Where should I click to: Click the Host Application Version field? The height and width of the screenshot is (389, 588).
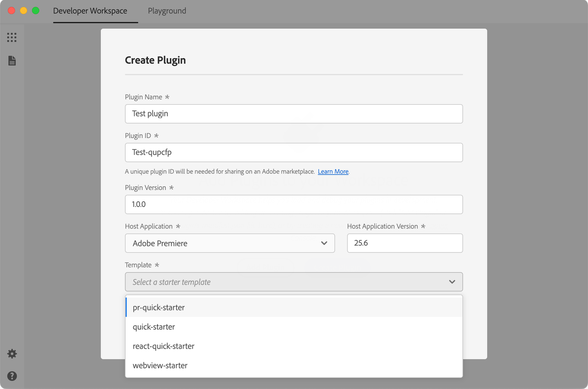(405, 243)
